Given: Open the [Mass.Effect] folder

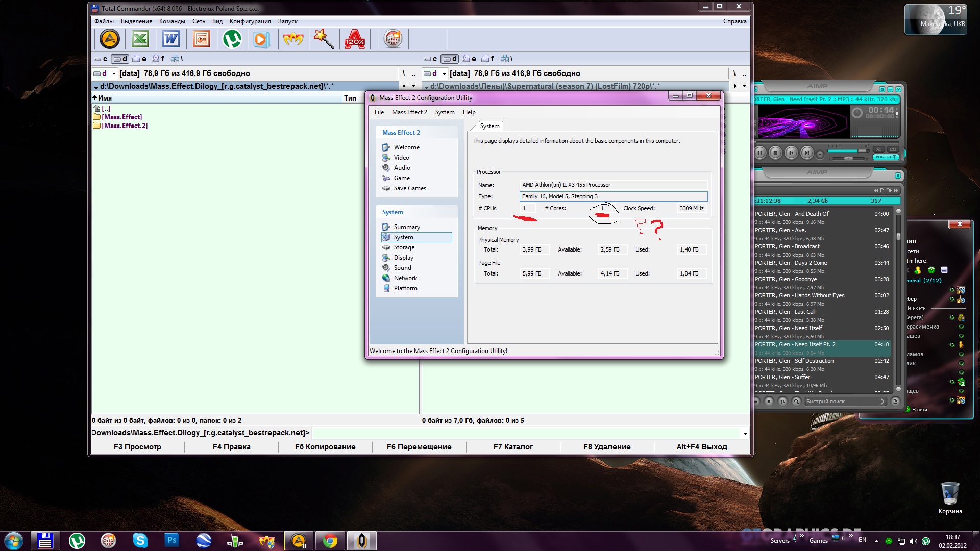Looking at the screenshot, I should coord(118,117).
